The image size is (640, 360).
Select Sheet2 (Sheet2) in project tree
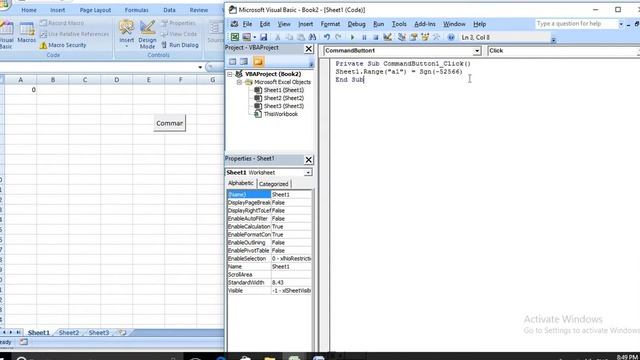tap(283, 98)
